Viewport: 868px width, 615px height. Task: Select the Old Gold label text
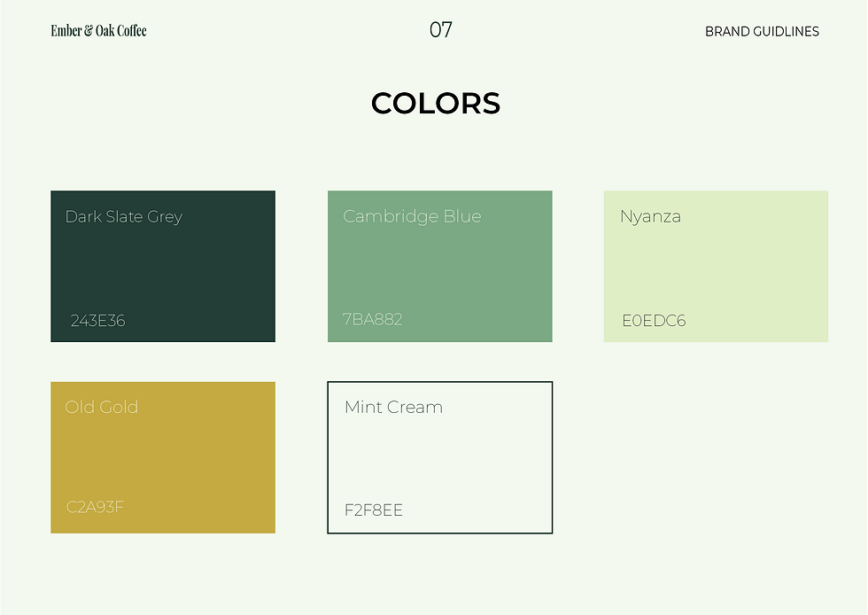(x=101, y=407)
